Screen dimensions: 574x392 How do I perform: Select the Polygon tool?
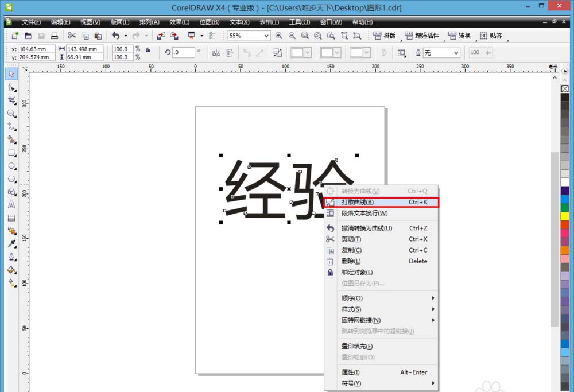pyautogui.click(x=11, y=178)
